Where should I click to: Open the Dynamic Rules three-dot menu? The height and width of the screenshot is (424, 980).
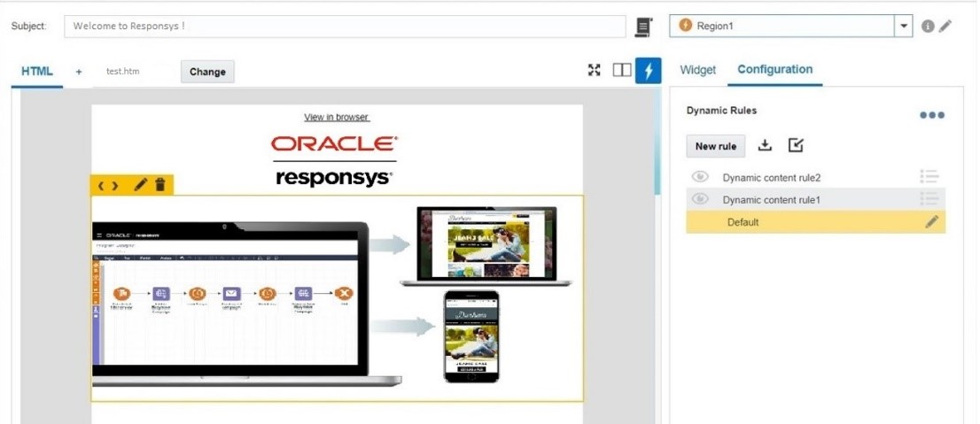tap(932, 115)
